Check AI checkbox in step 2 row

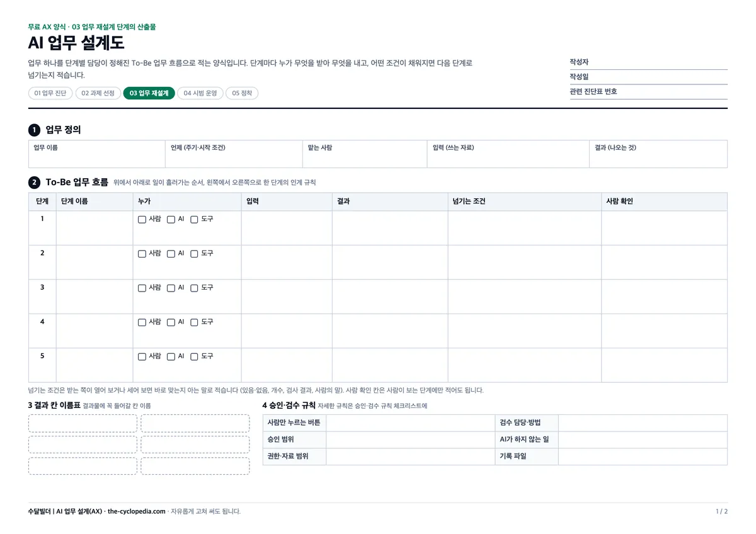(171, 254)
